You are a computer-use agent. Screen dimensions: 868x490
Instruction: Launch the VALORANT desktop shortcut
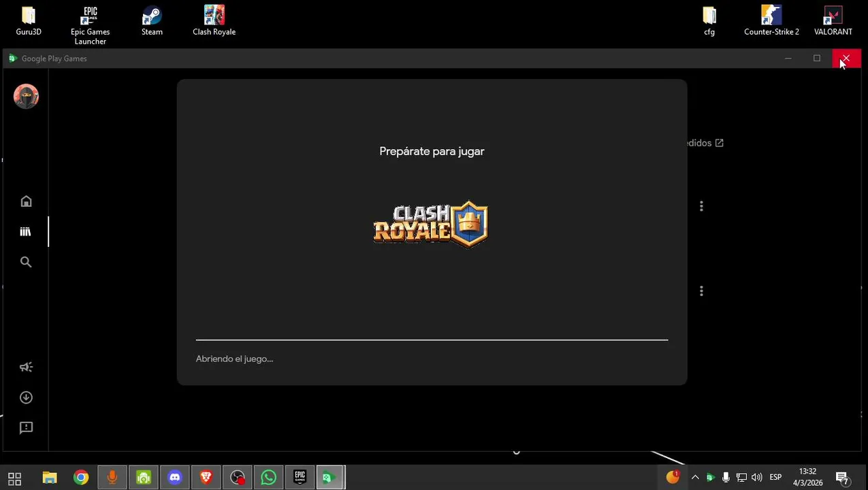click(x=833, y=20)
